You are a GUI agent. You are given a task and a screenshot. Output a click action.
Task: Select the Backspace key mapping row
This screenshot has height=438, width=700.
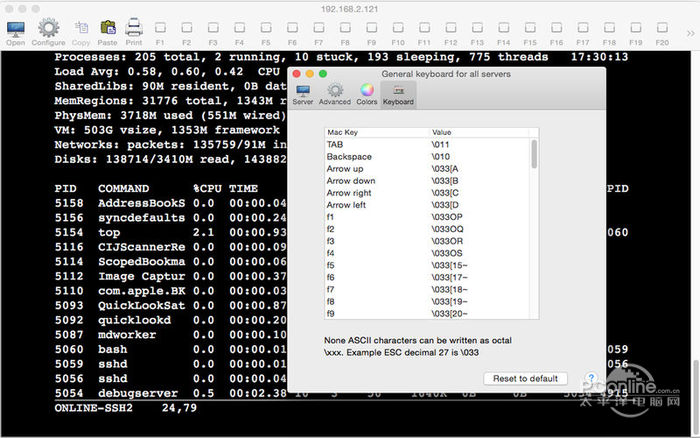(428, 157)
